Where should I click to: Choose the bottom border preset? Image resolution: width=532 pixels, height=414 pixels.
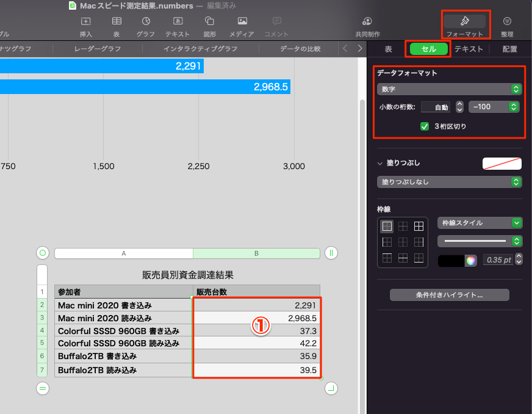pos(419,258)
